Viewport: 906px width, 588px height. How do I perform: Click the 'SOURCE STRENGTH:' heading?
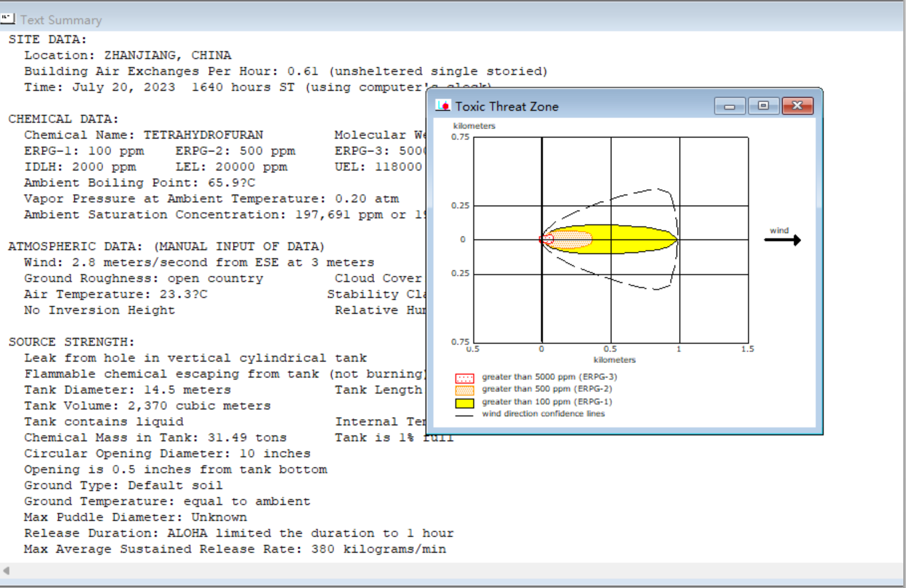[x=72, y=342]
